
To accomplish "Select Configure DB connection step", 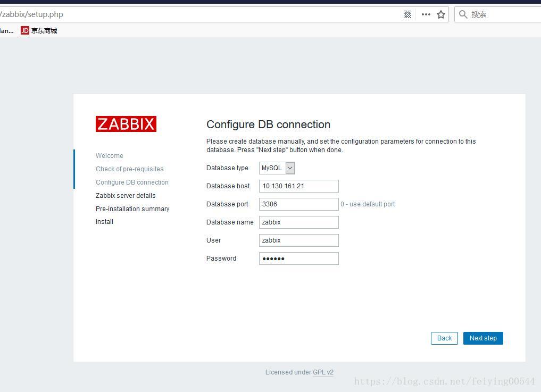I will coord(132,182).
